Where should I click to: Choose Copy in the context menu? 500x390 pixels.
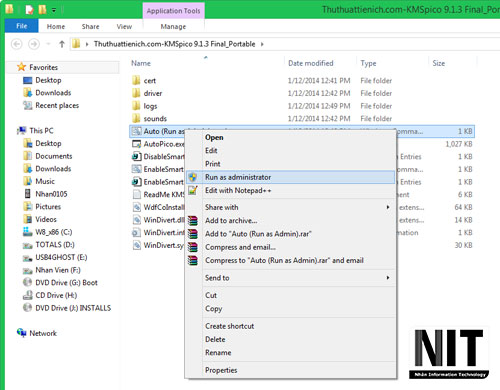coord(290,308)
